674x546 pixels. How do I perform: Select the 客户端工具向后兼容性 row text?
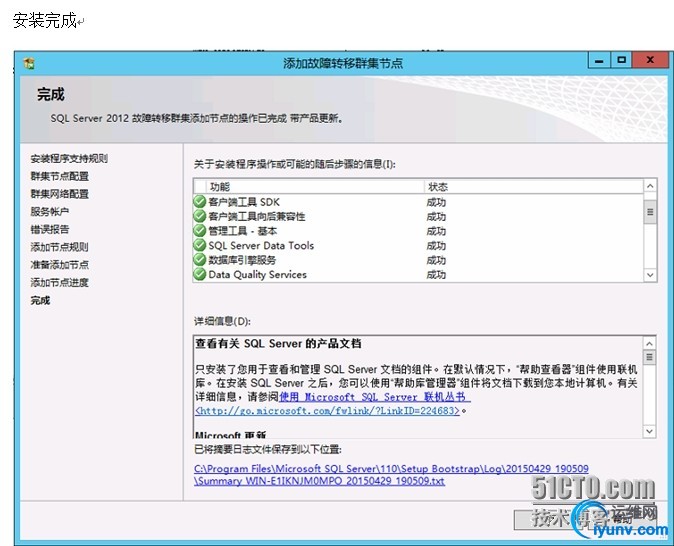pyautogui.click(x=257, y=216)
